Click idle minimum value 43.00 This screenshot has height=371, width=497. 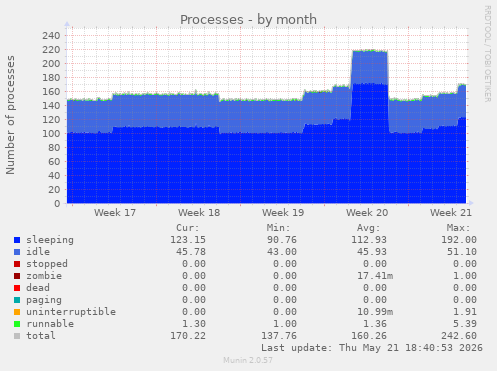[x=282, y=252]
